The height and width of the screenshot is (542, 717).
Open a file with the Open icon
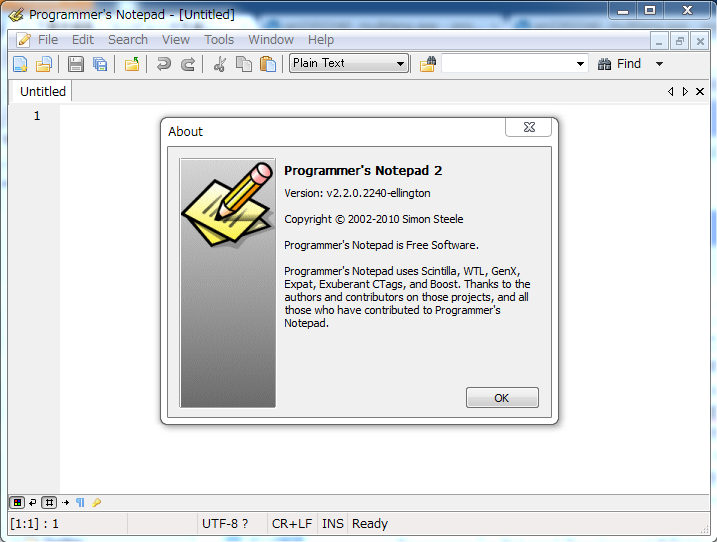click(x=44, y=64)
